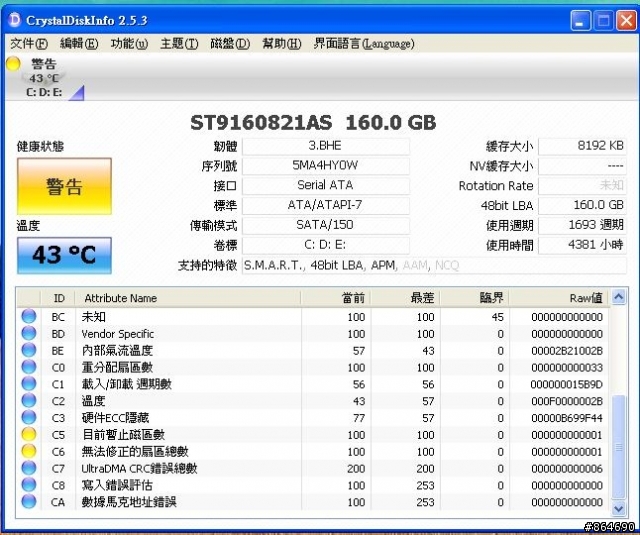Screen dimensions: 640x535
Task: Select the 未知 attribute row BC
Action: pyautogui.click(x=313, y=317)
